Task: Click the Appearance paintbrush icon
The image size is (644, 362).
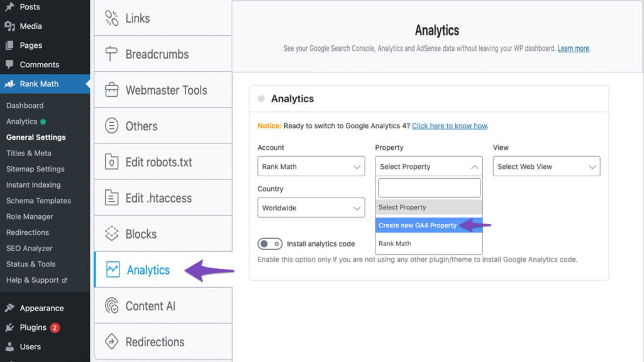Action: coord(9,308)
